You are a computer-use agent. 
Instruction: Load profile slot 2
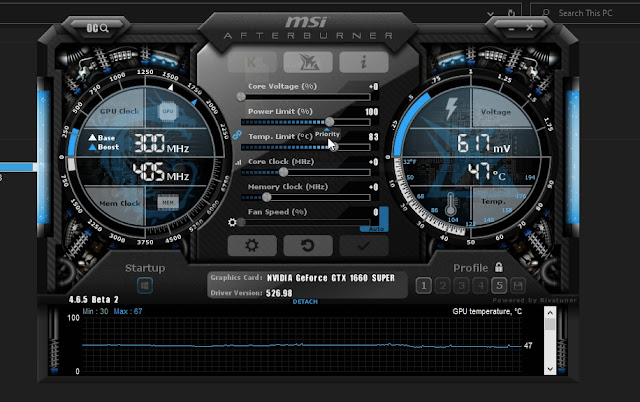[442, 286]
